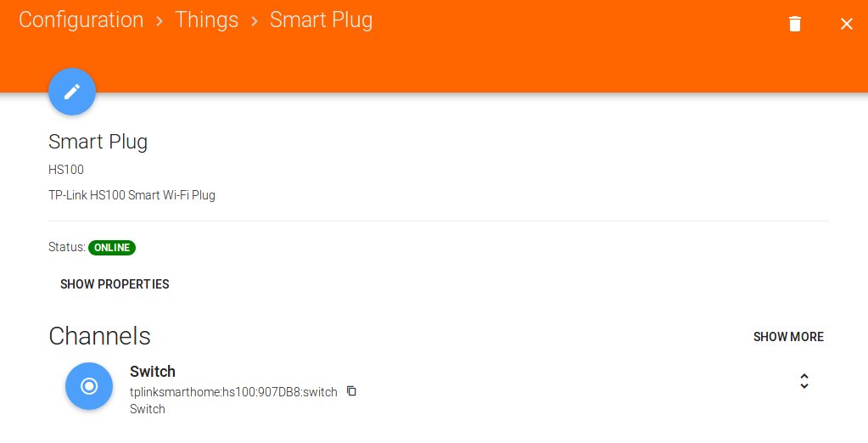868x443 pixels.
Task: Expand the Switch channel details chevron
Action: tap(804, 382)
